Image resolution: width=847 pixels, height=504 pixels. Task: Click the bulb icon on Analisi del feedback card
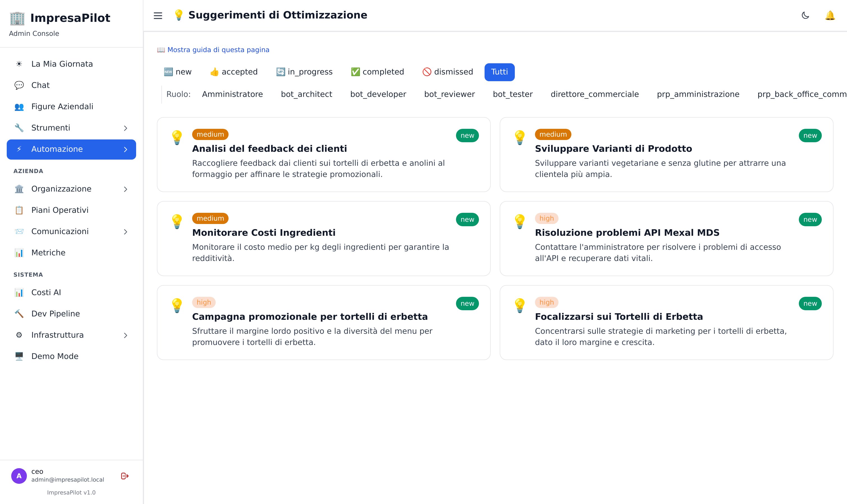177,137
